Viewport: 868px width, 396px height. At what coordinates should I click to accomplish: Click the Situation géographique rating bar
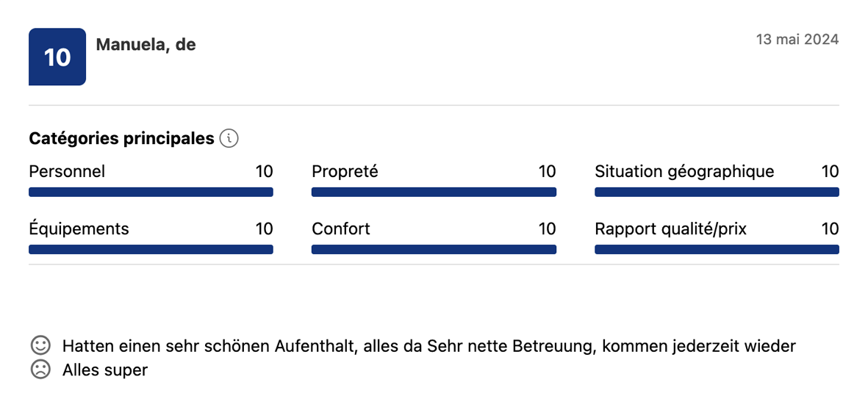tap(717, 192)
